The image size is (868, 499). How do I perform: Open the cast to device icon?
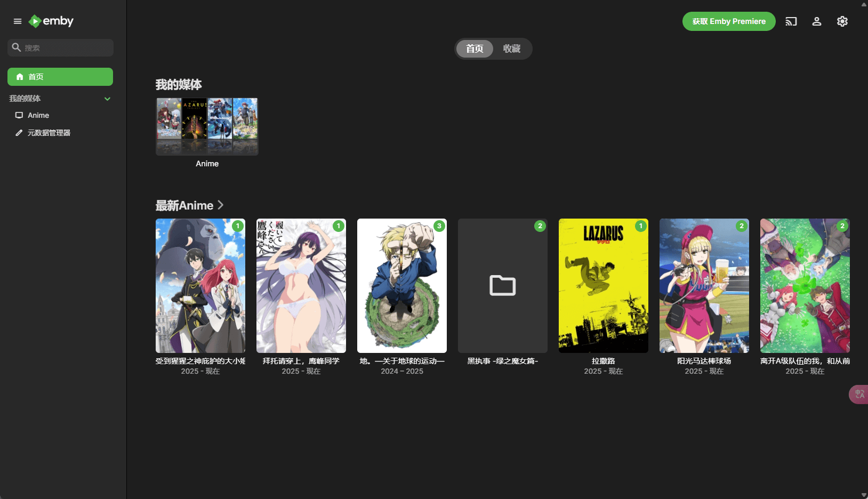coord(791,21)
